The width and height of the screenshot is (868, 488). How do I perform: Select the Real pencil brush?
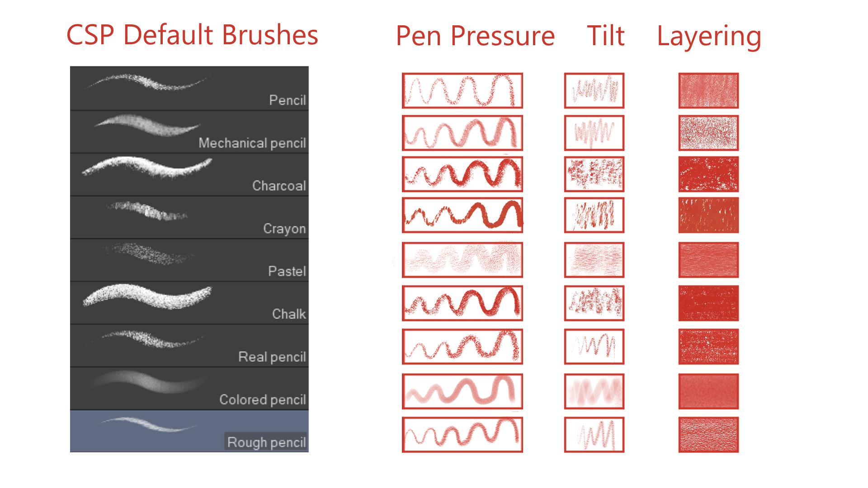pos(189,346)
